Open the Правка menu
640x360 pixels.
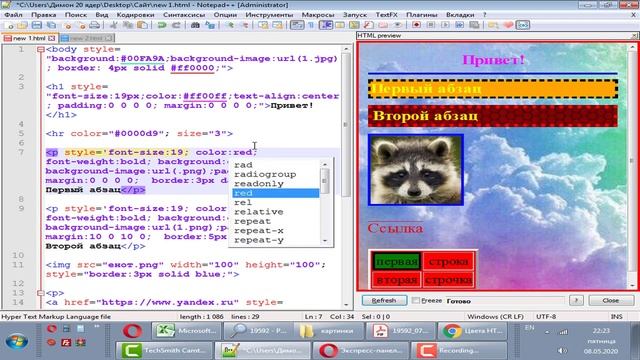[x=44, y=15]
